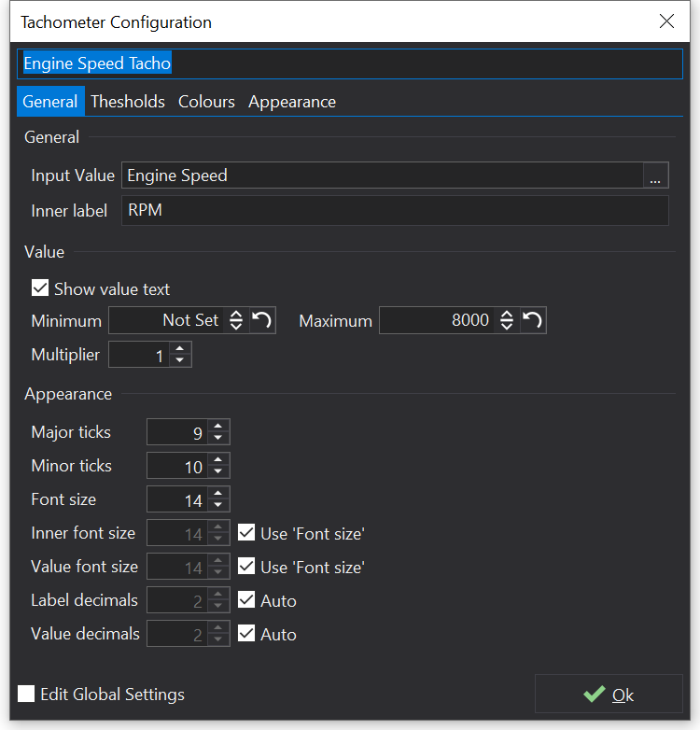Switch to the Thesholds tab

tap(128, 102)
